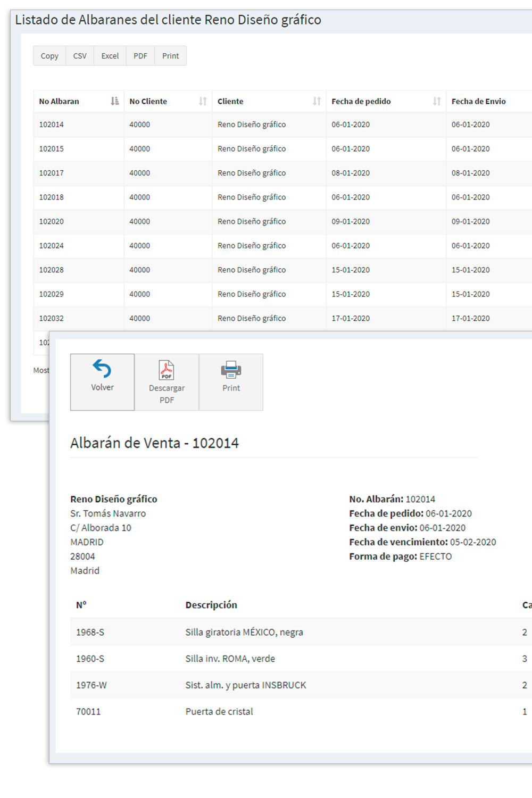Click the address C/ Alborada 10
The height and width of the screenshot is (798, 532).
coord(101,528)
